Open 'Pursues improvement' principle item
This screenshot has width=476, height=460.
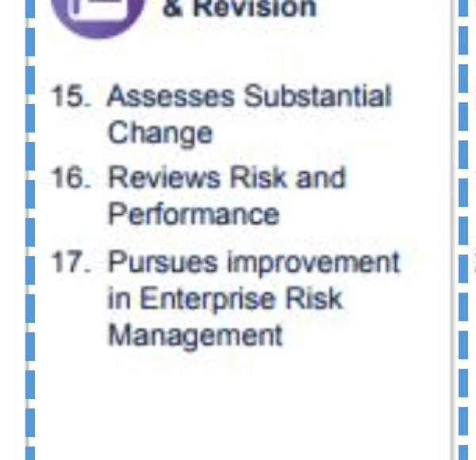pos(254,262)
